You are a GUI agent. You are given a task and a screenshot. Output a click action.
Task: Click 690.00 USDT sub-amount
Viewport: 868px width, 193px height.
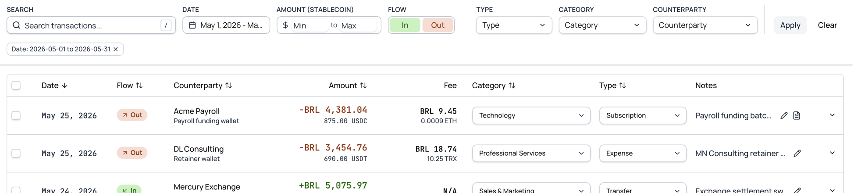(x=345, y=159)
